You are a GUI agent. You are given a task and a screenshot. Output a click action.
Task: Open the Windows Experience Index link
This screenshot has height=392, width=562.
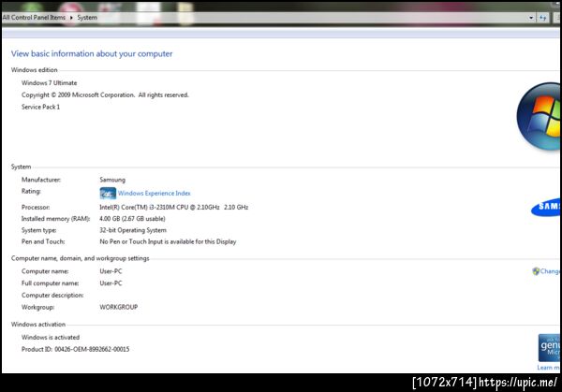pos(155,194)
